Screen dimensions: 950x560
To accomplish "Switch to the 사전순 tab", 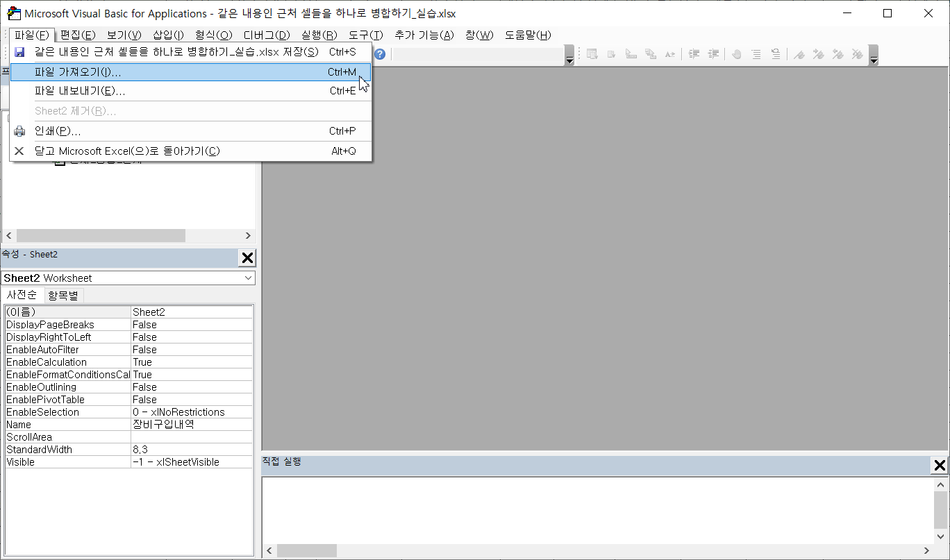I will 22,295.
